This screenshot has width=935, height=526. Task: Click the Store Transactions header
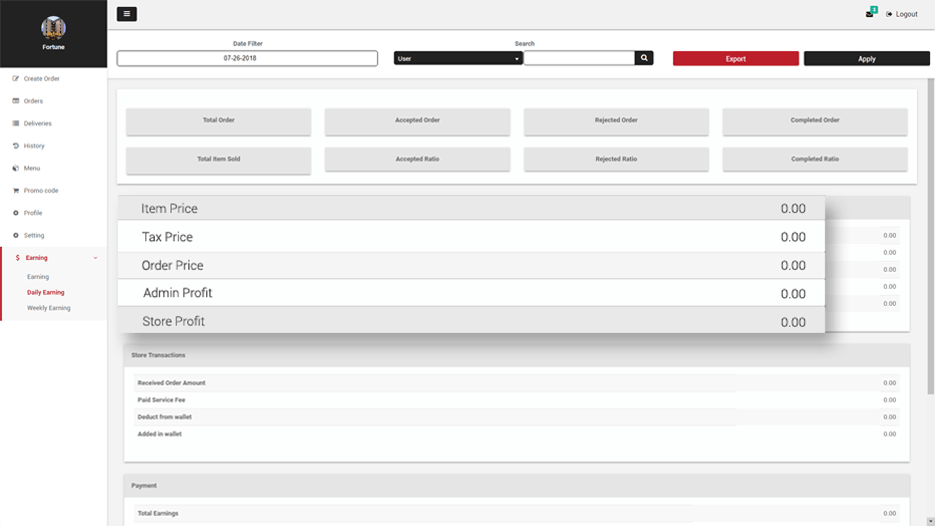pos(516,355)
